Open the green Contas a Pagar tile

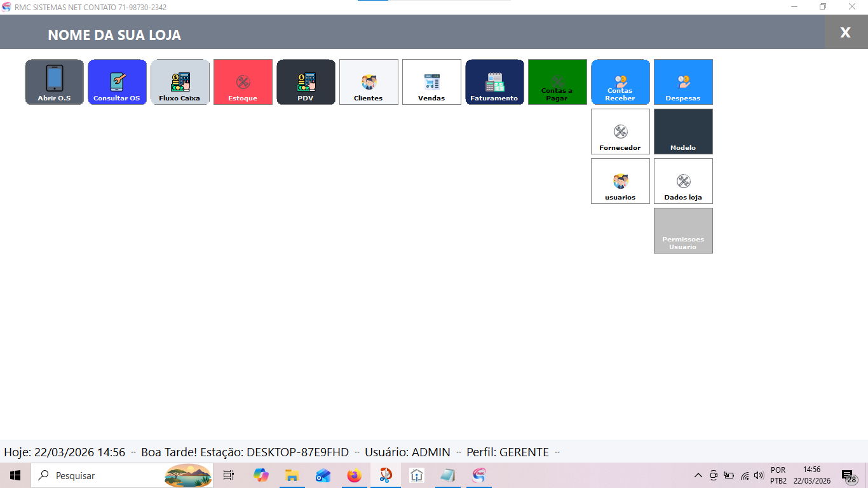coord(557,82)
